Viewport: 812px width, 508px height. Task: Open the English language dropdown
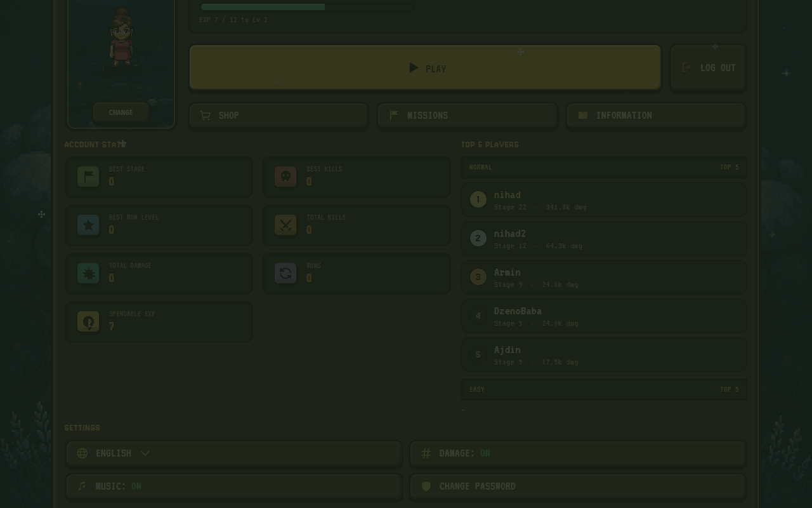click(x=234, y=453)
